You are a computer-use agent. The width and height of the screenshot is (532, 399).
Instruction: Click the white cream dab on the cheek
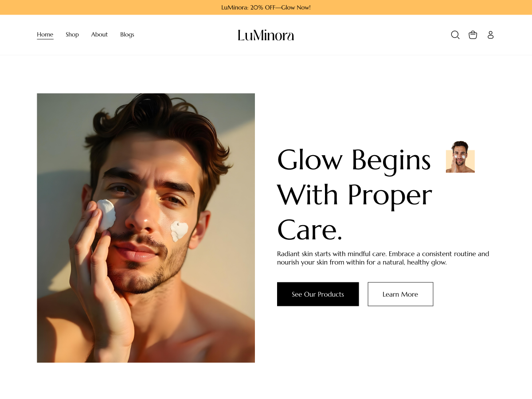coord(179,231)
